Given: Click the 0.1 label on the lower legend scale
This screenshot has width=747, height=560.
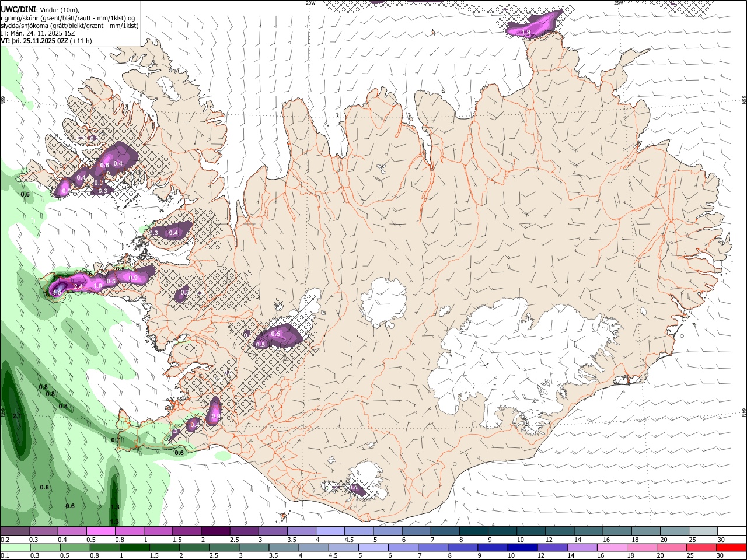Looking at the screenshot, I should (x=5, y=556).
